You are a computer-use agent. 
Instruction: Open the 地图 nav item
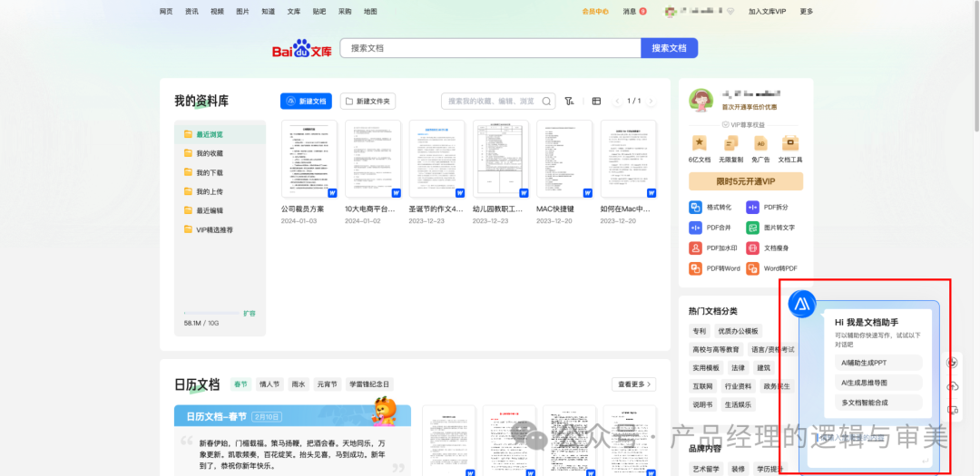370,11
